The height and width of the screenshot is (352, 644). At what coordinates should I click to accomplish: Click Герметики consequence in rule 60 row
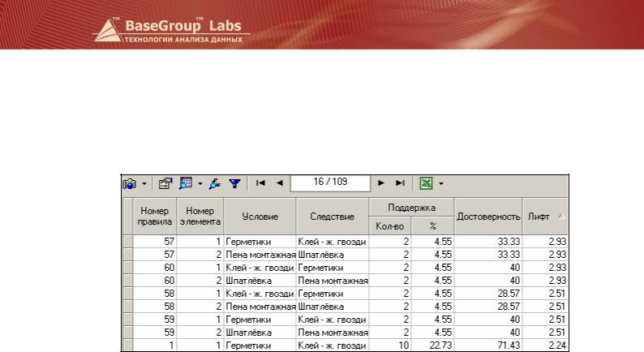[333, 268]
